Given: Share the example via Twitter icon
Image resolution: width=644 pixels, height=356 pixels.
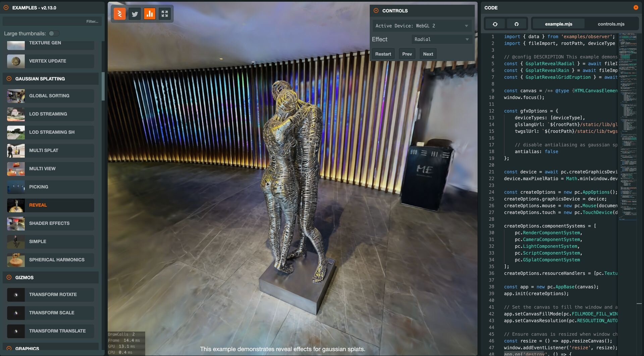Looking at the screenshot, I should (135, 14).
